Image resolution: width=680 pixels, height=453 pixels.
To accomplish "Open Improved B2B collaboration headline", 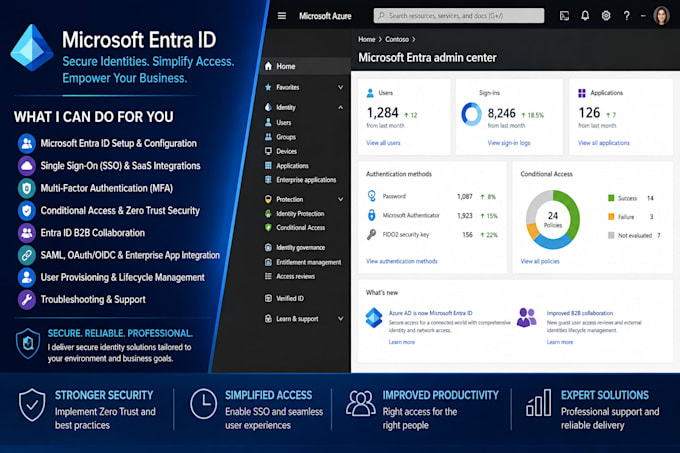I will (580, 313).
